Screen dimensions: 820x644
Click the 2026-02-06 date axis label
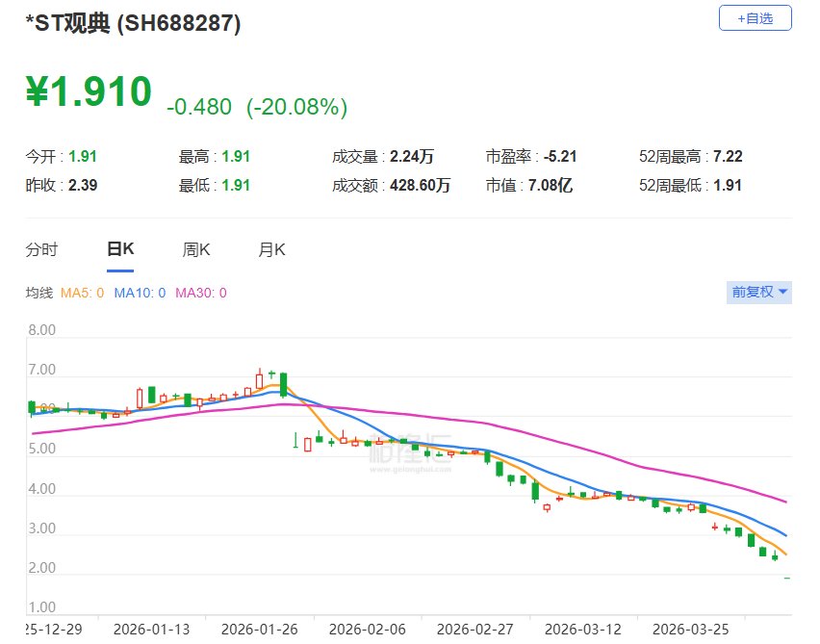(367, 630)
